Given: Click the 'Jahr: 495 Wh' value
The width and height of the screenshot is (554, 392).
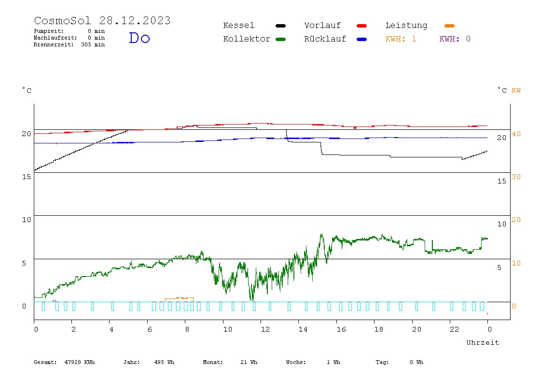Looking at the screenshot, I should pos(149,362).
